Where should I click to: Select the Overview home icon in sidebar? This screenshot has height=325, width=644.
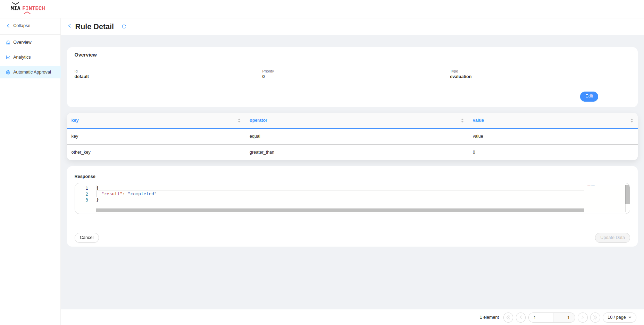pos(8,42)
